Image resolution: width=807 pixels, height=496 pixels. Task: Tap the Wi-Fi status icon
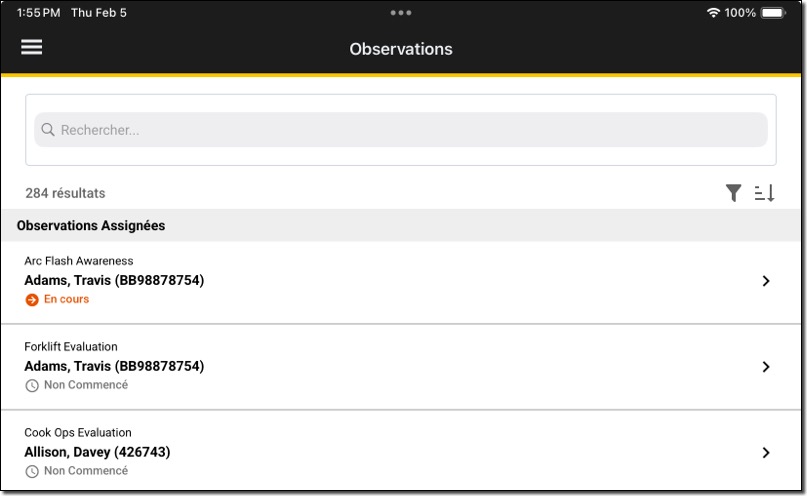713,13
